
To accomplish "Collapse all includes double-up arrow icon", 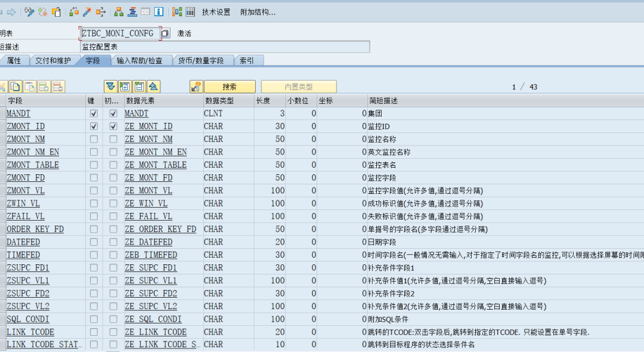I will pos(154,87).
